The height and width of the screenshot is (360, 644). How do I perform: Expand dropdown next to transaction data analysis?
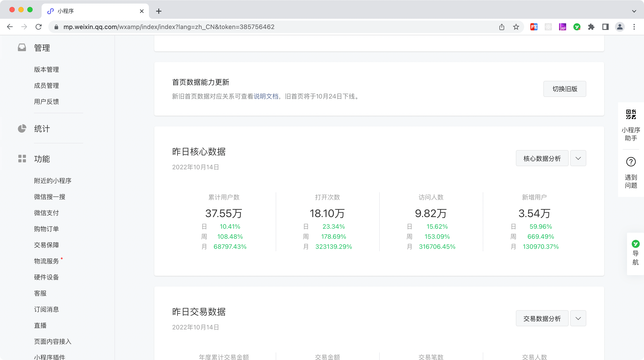(x=578, y=318)
